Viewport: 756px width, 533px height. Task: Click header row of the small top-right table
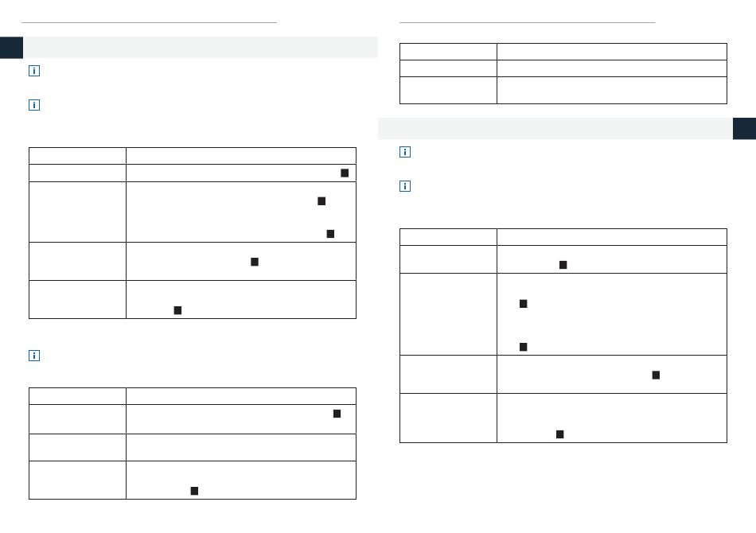563,52
